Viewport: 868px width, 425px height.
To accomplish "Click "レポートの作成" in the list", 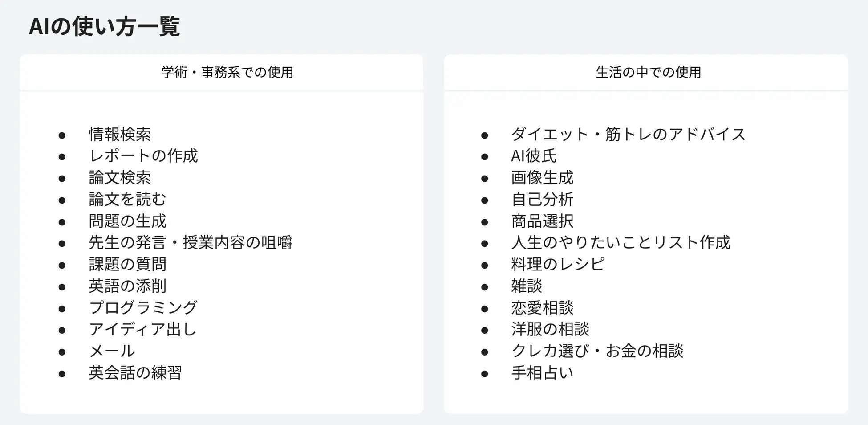I will (x=143, y=156).
